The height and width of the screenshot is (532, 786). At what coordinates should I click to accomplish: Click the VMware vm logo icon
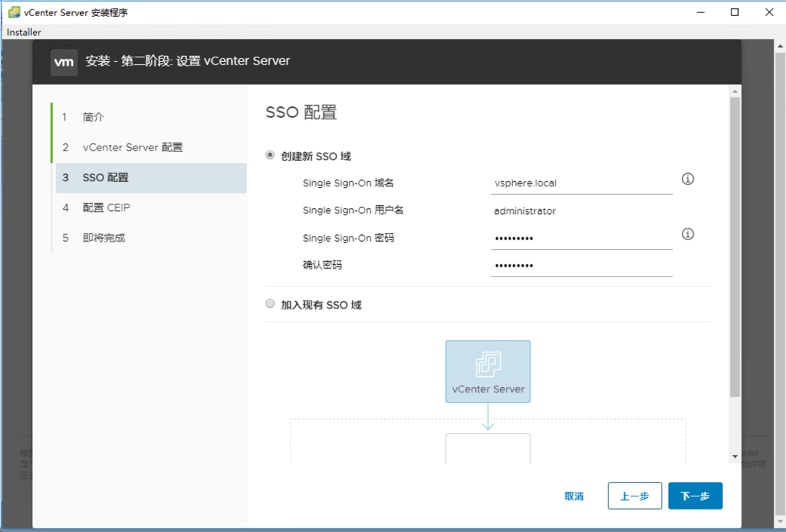click(64, 63)
